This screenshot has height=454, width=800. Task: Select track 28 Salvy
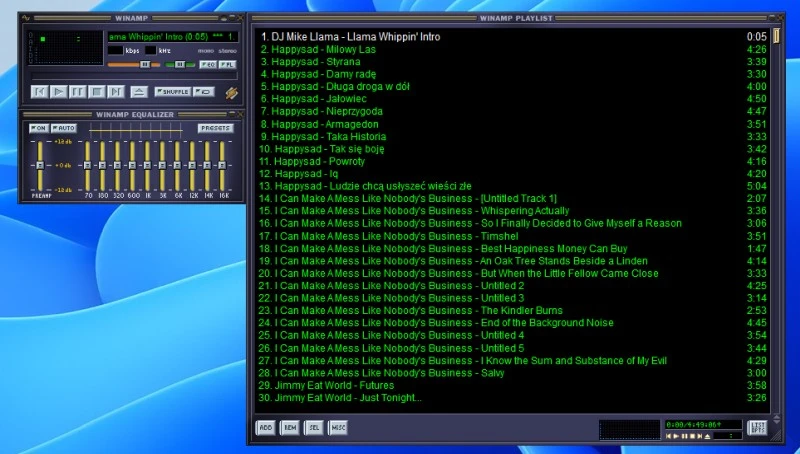tap(512, 373)
